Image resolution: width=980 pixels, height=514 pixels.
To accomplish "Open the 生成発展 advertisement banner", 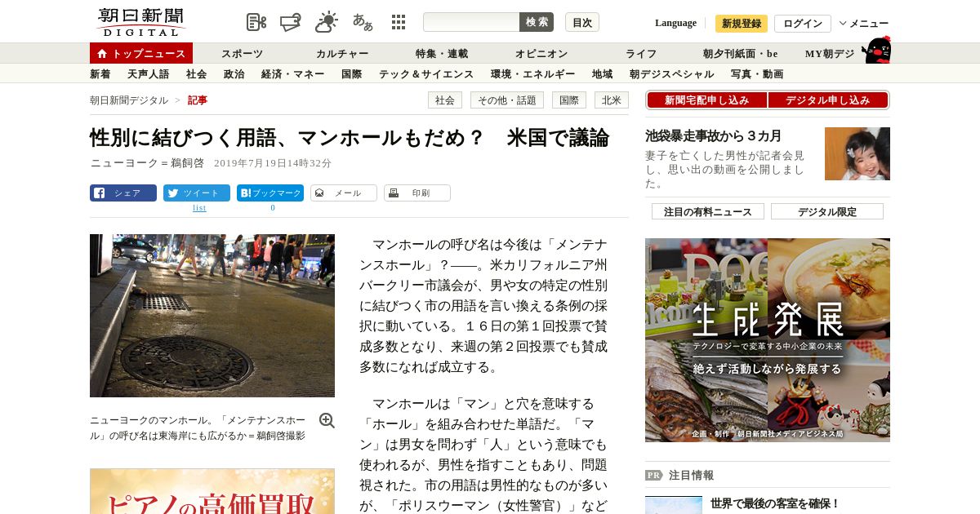I will [x=768, y=340].
